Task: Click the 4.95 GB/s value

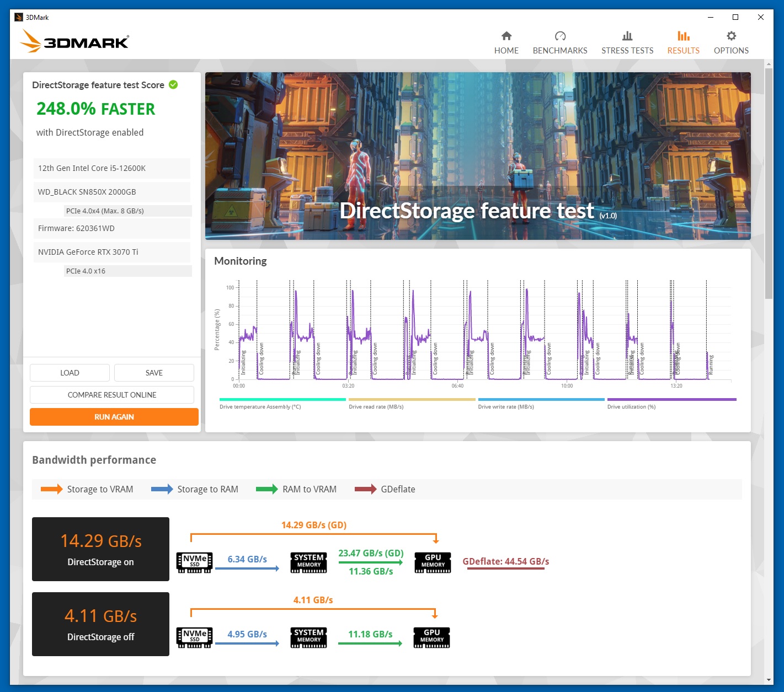Action: pos(247,634)
